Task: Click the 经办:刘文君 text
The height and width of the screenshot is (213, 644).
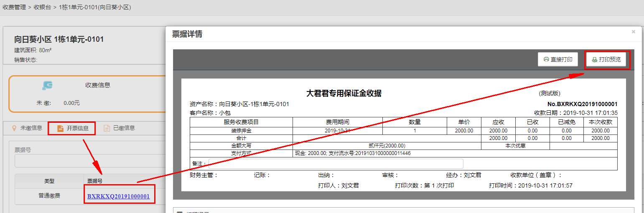Action: [463, 175]
